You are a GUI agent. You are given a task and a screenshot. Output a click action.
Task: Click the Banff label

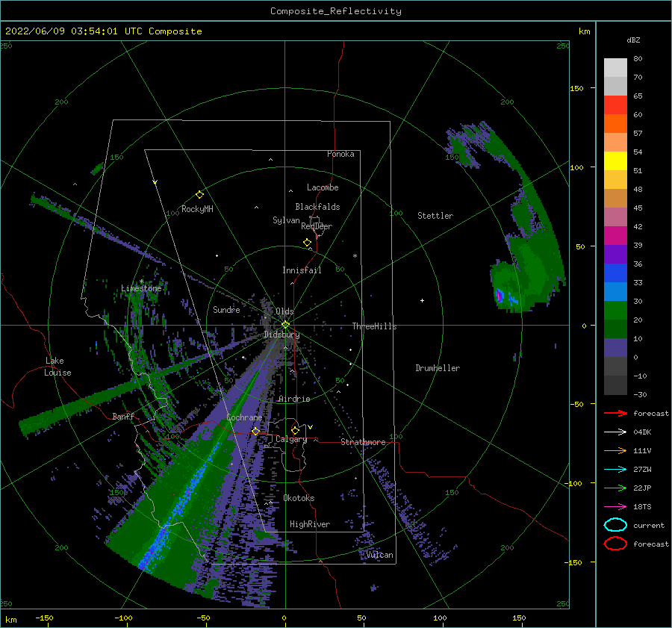pos(123,416)
